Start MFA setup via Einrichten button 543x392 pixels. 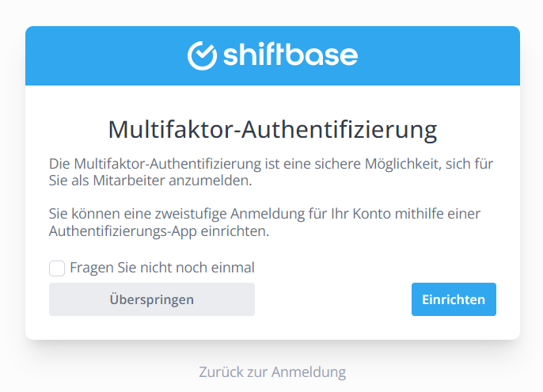[x=454, y=299]
